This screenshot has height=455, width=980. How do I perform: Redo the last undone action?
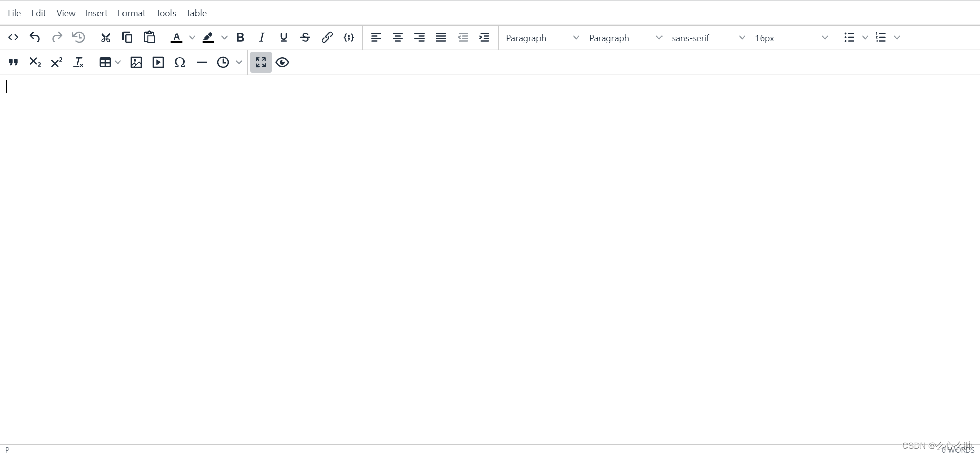(57, 37)
